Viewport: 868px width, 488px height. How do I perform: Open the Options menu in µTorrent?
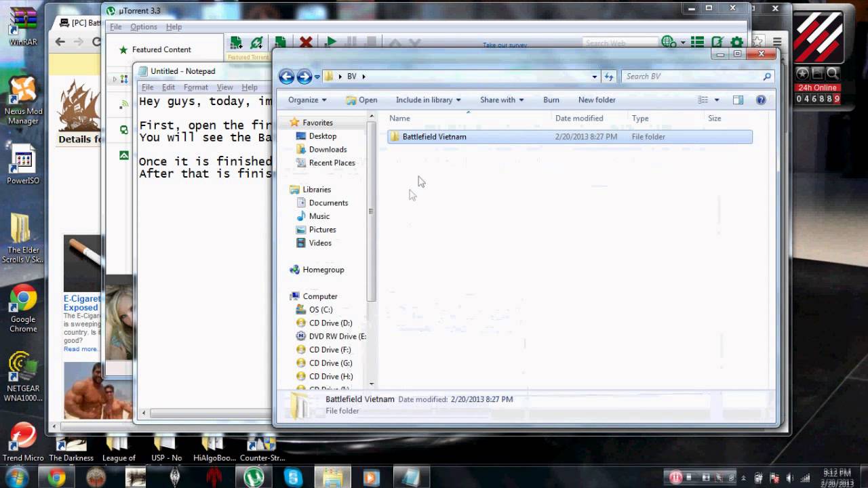pos(144,26)
